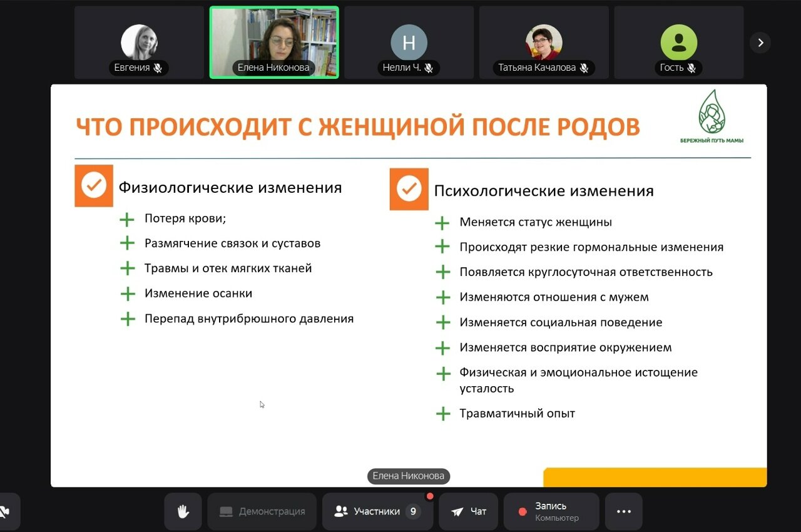Open the Участники list
This screenshot has width=801, height=532.
pyautogui.click(x=377, y=511)
